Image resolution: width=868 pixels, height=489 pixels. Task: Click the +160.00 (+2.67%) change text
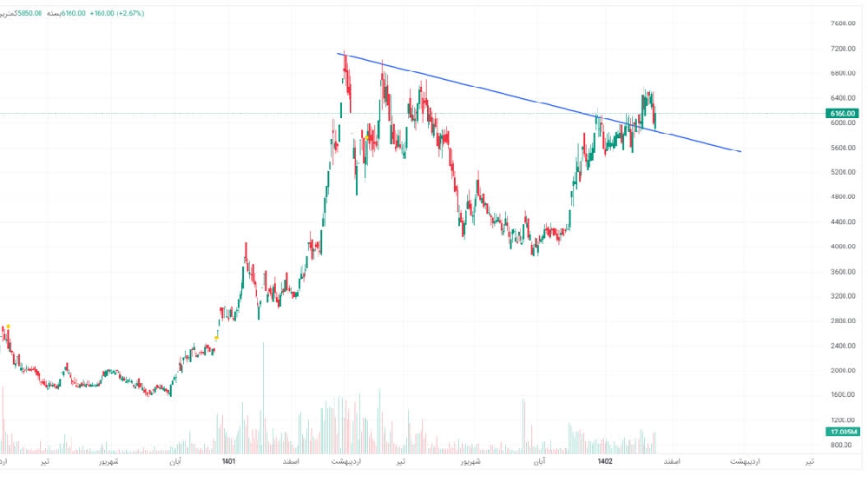click(x=117, y=13)
